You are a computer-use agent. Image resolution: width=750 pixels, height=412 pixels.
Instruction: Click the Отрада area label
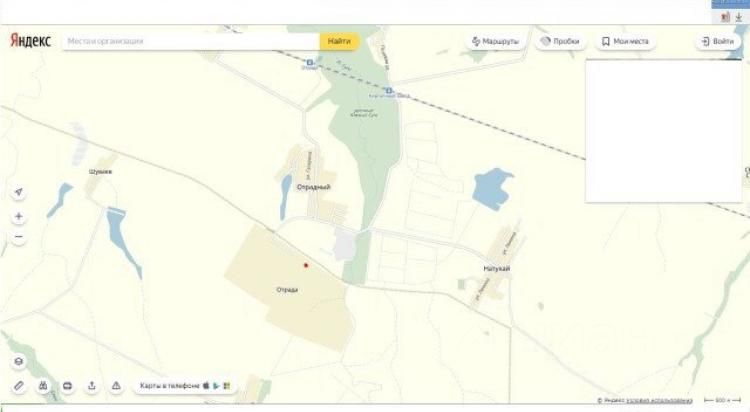pos(287,290)
